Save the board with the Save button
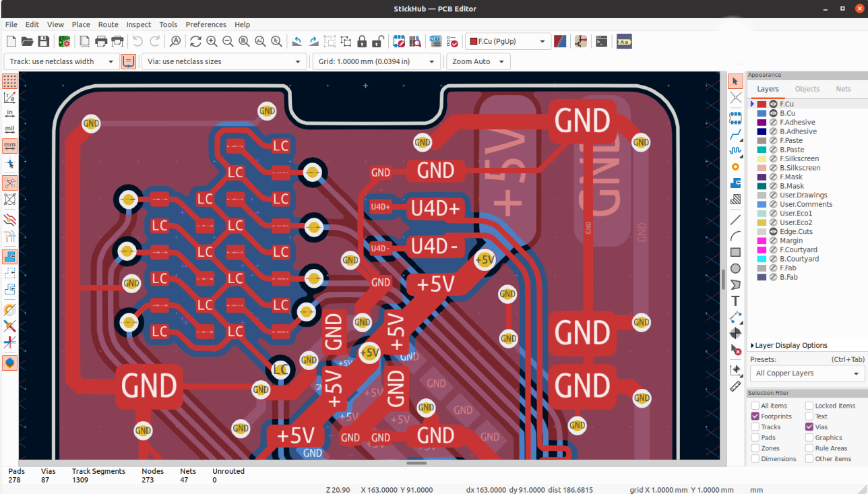 pos(44,41)
